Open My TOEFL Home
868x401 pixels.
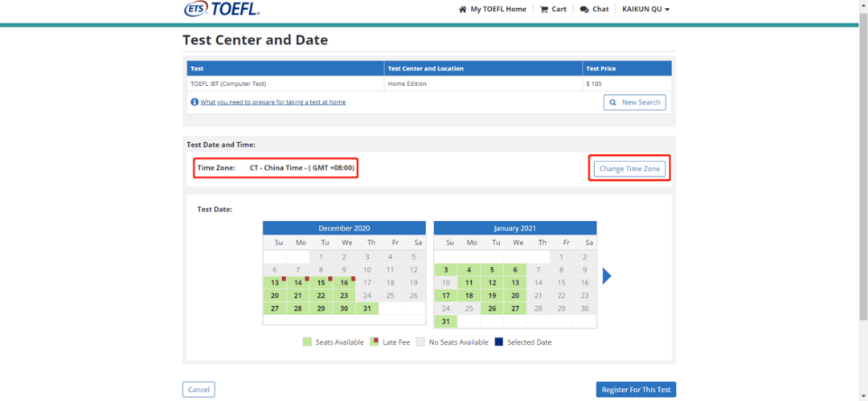point(493,10)
